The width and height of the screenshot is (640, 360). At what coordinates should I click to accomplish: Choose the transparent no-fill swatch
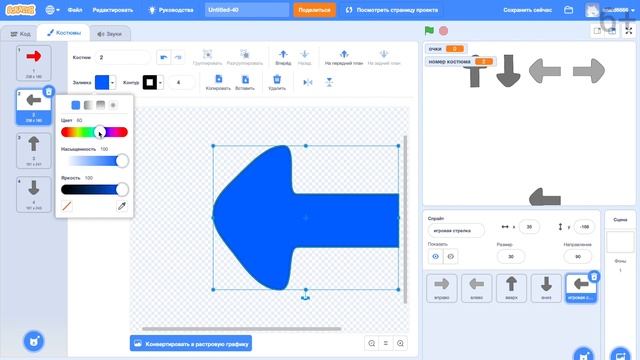[67, 206]
